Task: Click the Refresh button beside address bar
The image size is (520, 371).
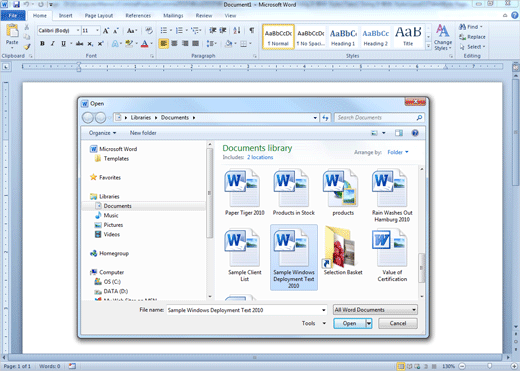Action: [325, 118]
